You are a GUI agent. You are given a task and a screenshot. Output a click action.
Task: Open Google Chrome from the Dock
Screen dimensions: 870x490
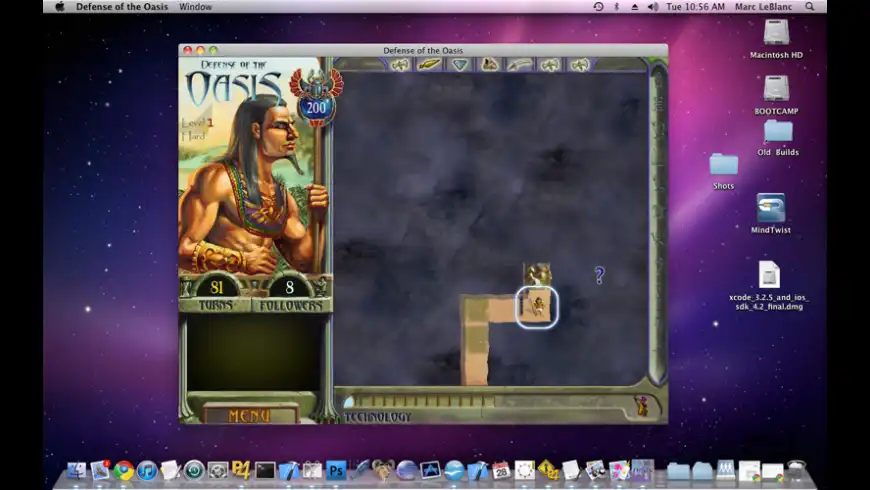click(x=124, y=471)
